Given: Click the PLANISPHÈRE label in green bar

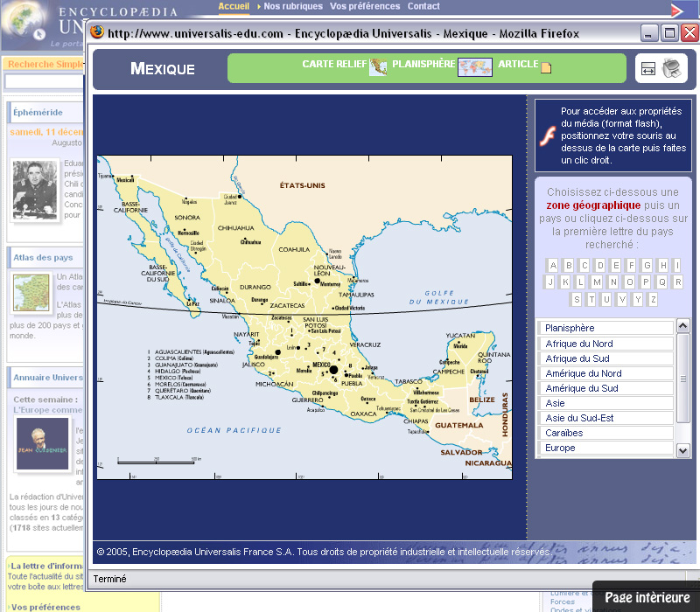Looking at the screenshot, I should (x=423, y=64).
